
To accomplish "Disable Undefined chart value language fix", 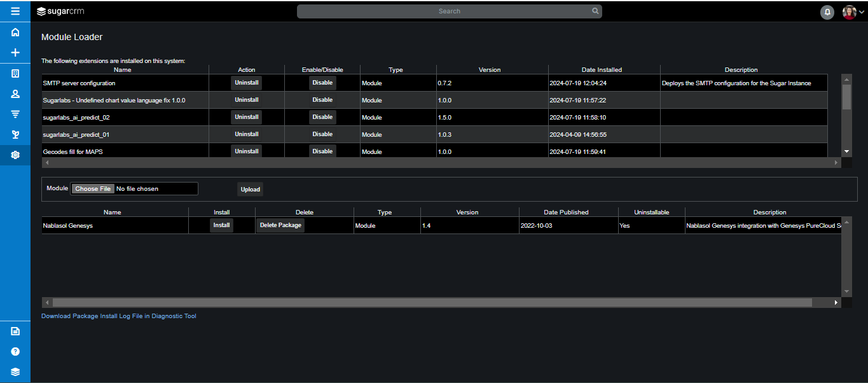I will click(322, 100).
